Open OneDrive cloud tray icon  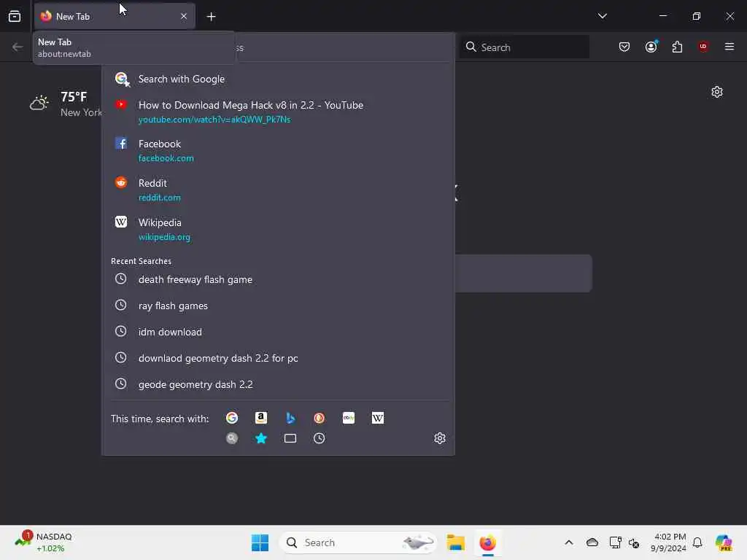(592, 542)
